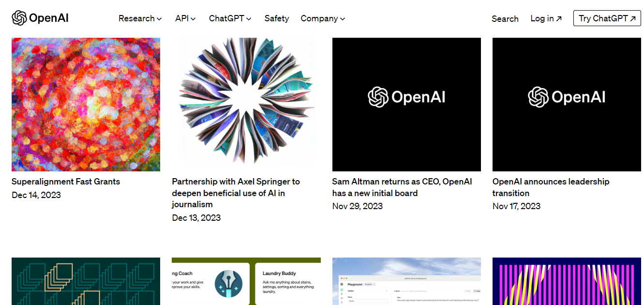Open the Playground screenshot thumbnail
The height and width of the screenshot is (305, 644).
(406, 281)
